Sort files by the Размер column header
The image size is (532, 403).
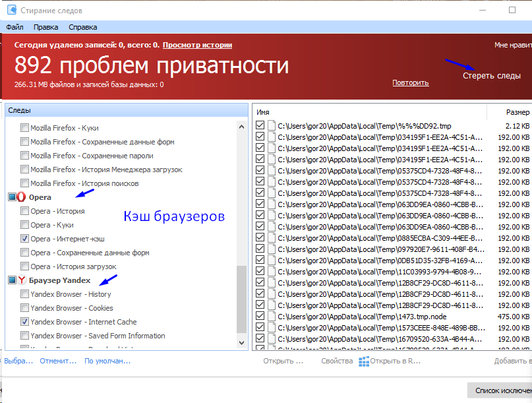click(517, 112)
